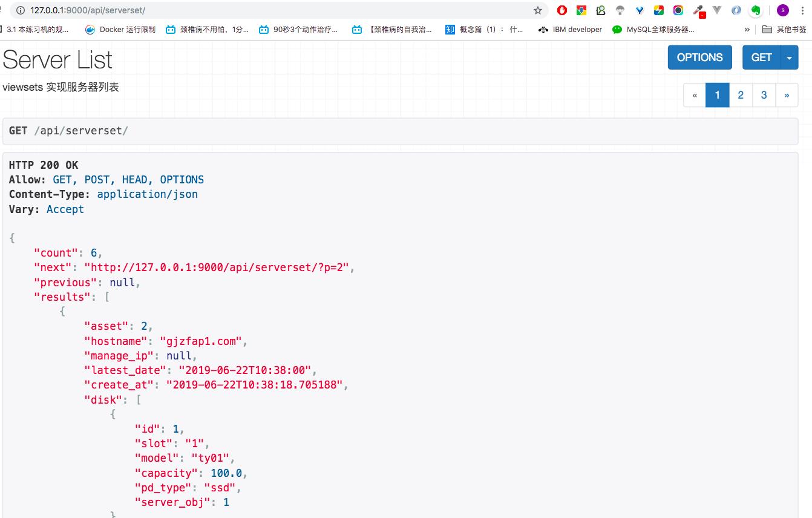Open the 3.1 本练习机的规 bookmark
The width and height of the screenshot is (812, 518).
click(x=35, y=29)
